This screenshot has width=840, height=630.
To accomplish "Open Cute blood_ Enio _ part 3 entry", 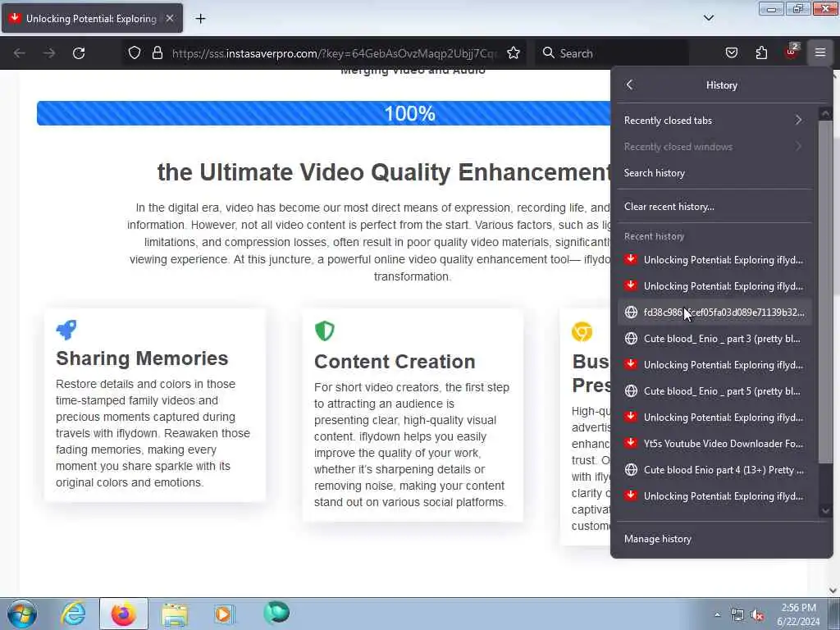I will click(714, 339).
